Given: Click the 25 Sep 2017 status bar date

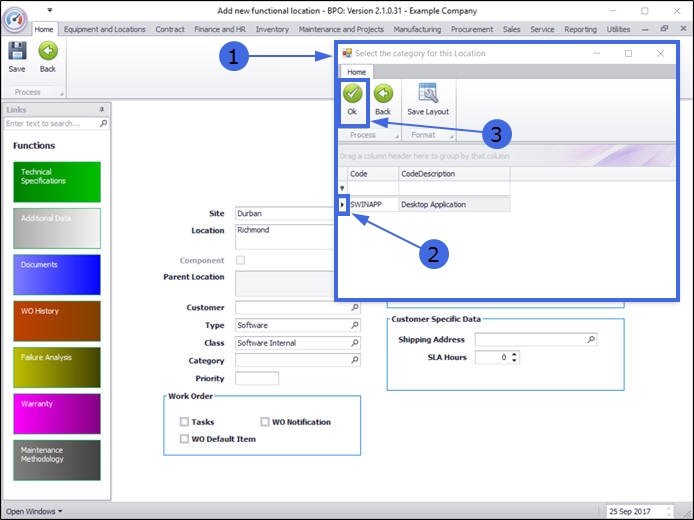Looking at the screenshot, I should pyautogui.click(x=630, y=511).
